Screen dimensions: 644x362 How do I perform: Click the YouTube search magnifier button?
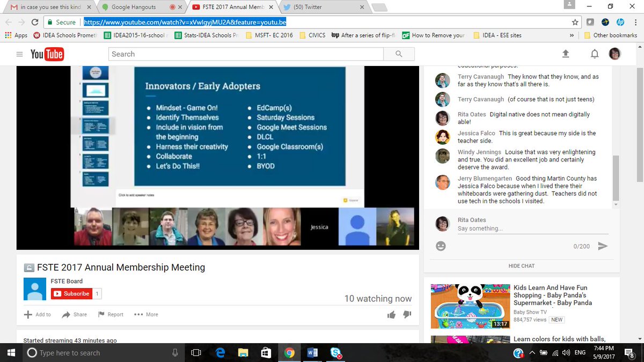coord(399,54)
